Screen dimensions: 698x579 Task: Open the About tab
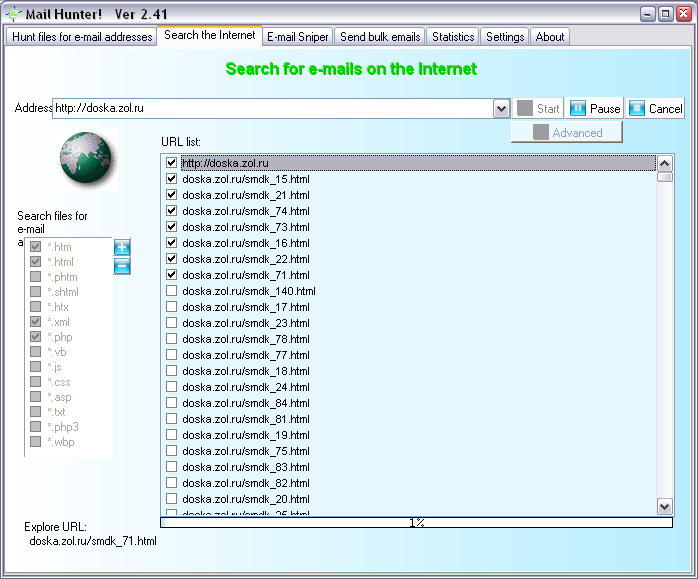pos(550,36)
